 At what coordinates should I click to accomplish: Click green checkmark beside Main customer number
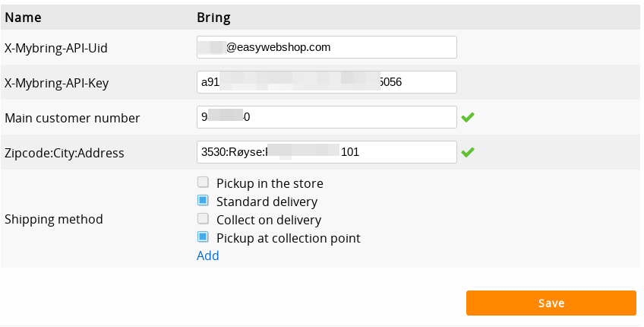click(467, 117)
